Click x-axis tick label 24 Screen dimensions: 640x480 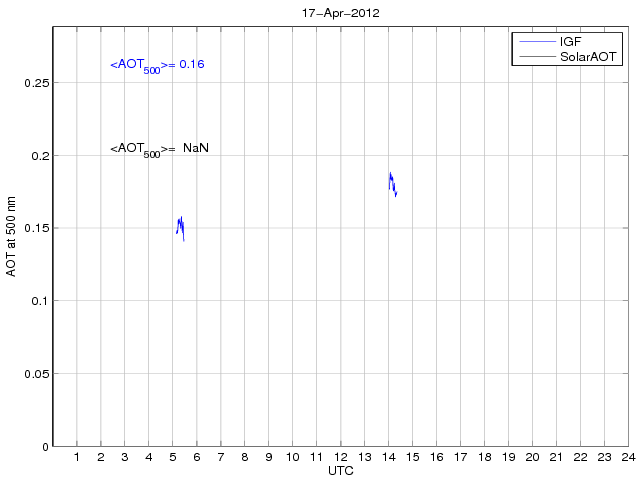coord(629,457)
